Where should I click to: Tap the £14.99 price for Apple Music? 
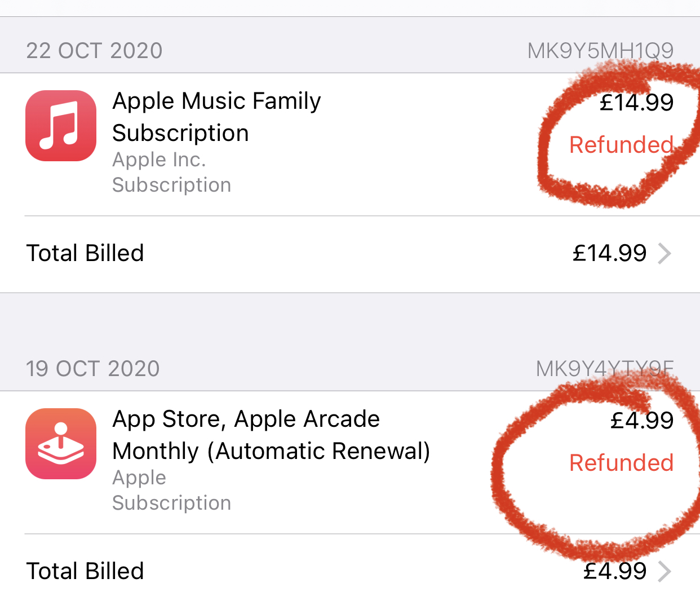click(x=636, y=103)
